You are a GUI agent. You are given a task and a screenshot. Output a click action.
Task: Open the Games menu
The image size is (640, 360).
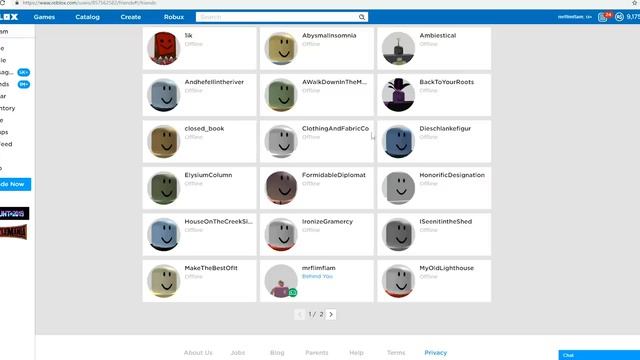click(44, 17)
